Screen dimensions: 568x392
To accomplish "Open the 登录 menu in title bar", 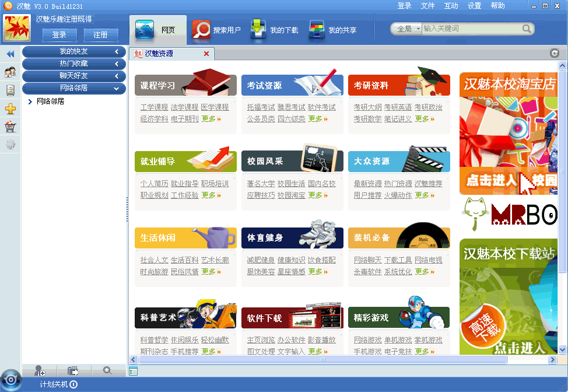I will click(x=404, y=6).
